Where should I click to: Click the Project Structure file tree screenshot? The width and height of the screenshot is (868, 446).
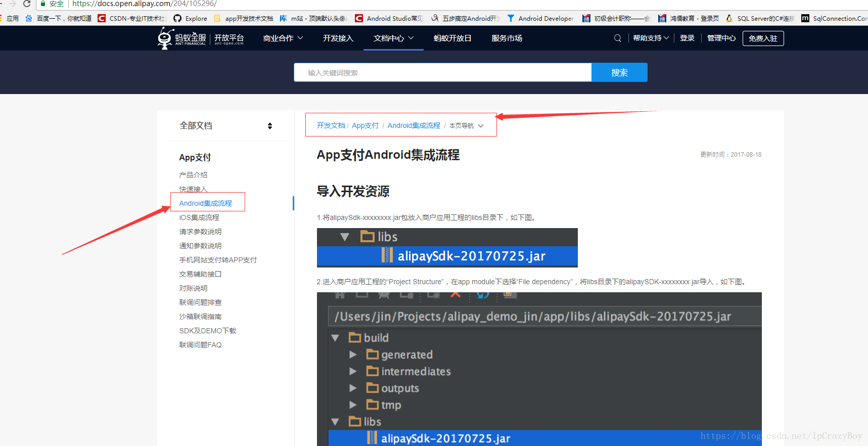539,369
